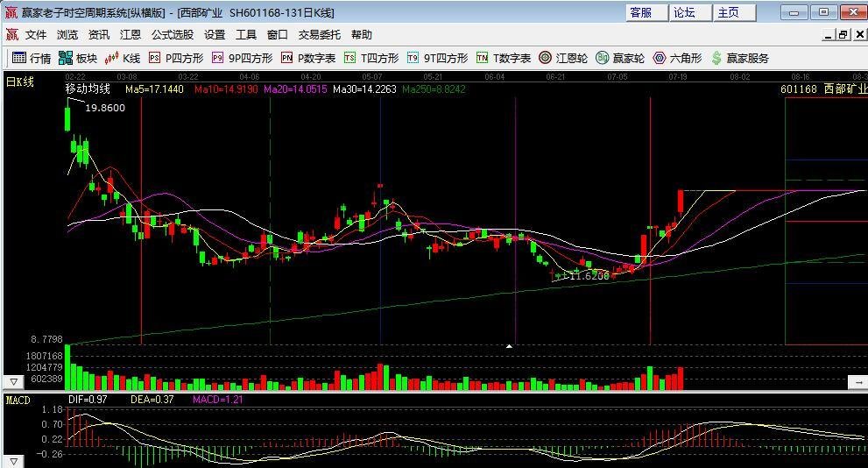Open the 窗口 menu
868x468 pixels.
pyautogui.click(x=278, y=35)
